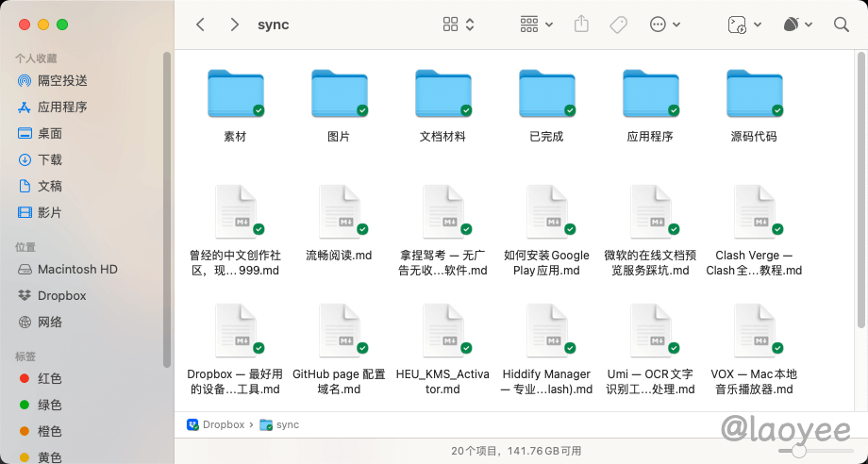
Task: Open AirDrop (隔空投送) in sidebar
Action: click(62, 80)
